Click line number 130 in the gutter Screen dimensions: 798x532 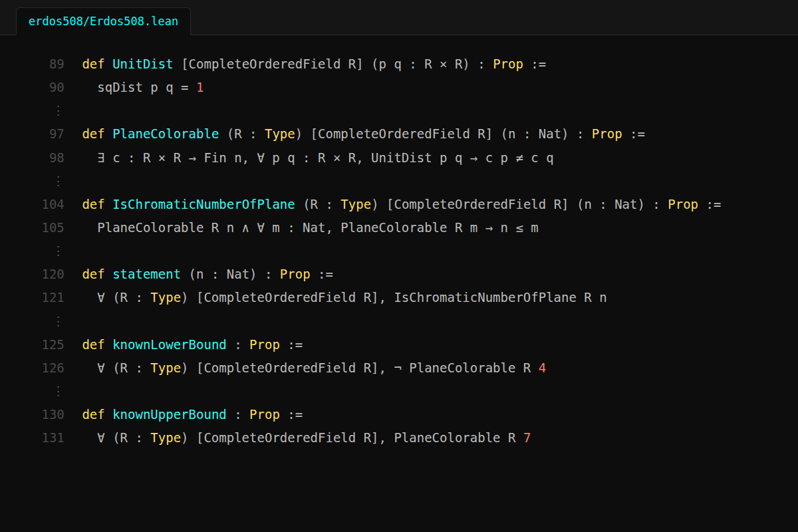coord(53,414)
